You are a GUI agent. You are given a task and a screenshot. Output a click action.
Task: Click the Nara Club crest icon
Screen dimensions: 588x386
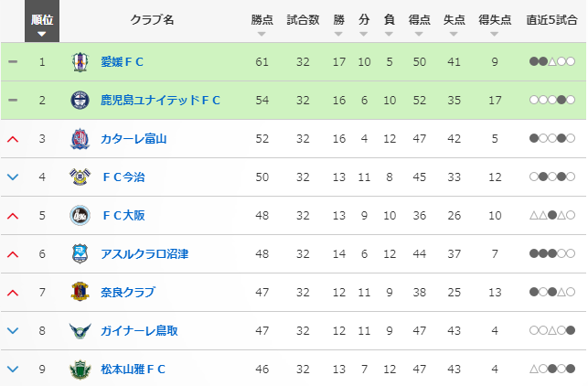(80, 293)
